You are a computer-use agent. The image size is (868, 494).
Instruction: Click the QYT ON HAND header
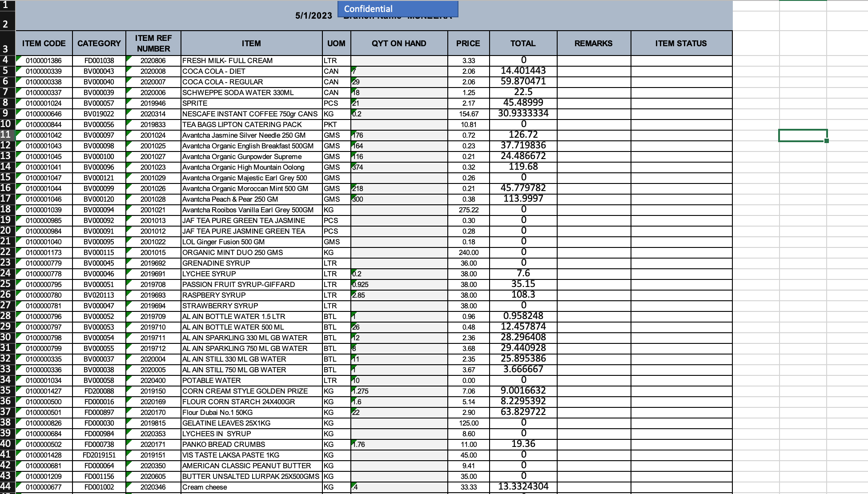pyautogui.click(x=399, y=44)
